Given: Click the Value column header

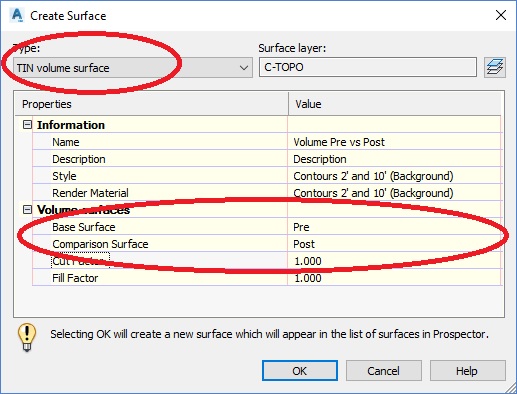Looking at the screenshot, I should 395,104.
